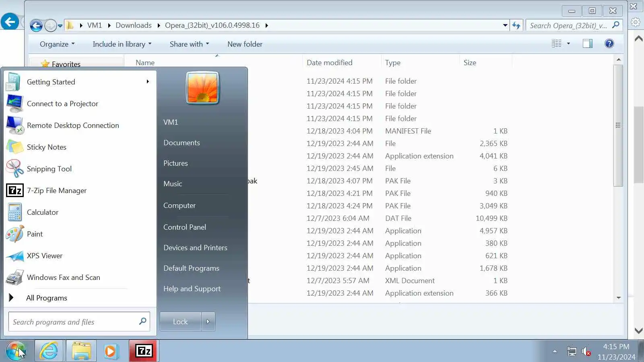Launch Sticky Notes
The height and width of the screenshot is (362, 644).
point(80,147)
